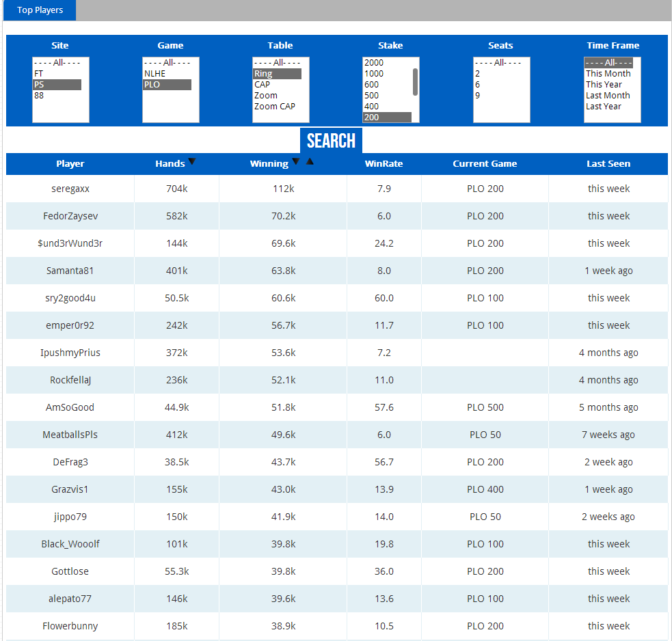Select 2000 in the Stake list
672x641 pixels.
click(x=388, y=63)
